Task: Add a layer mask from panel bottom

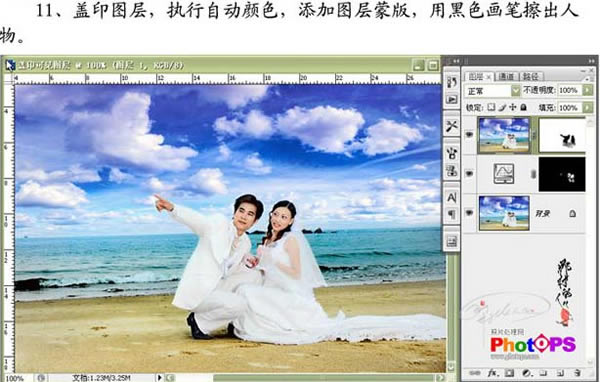Action: (509, 373)
